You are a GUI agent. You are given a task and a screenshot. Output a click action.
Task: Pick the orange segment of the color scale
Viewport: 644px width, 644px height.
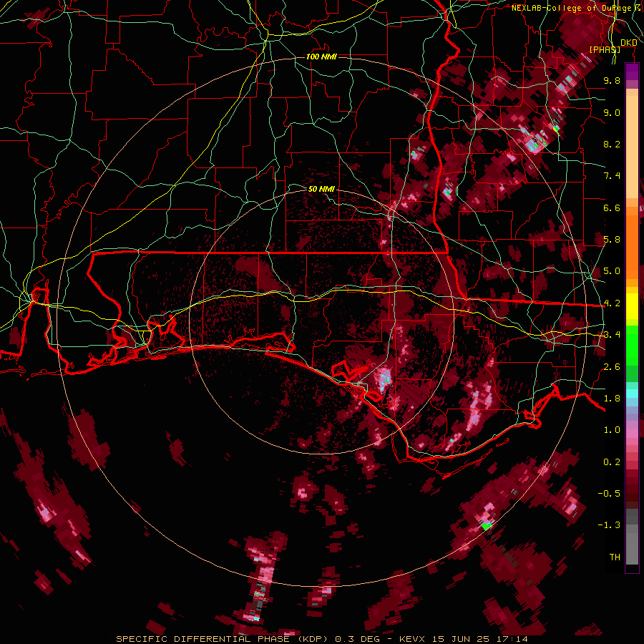click(632, 243)
